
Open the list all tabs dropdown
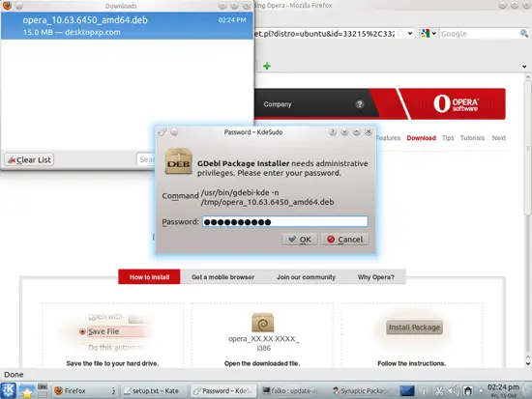pyautogui.click(x=524, y=67)
